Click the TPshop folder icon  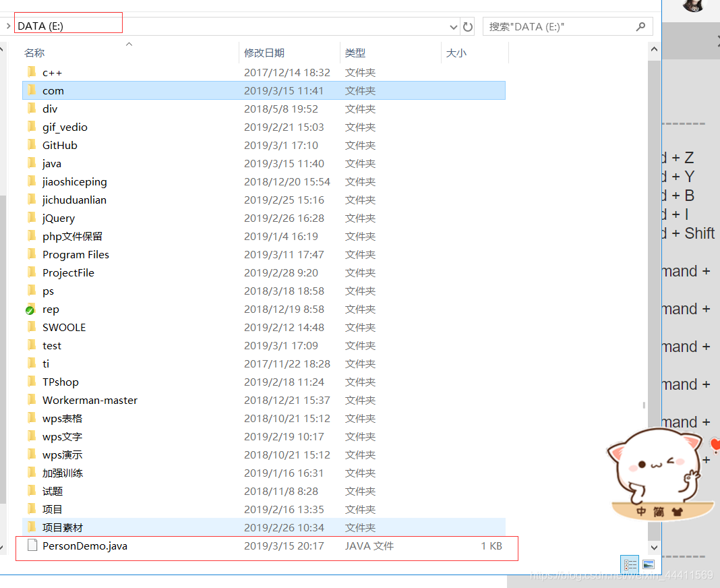click(32, 382)
